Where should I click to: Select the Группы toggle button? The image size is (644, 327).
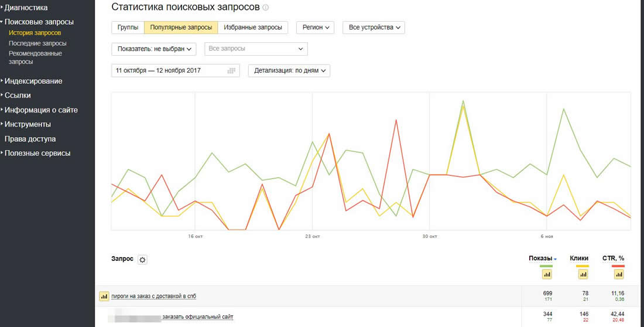(128, 28)
